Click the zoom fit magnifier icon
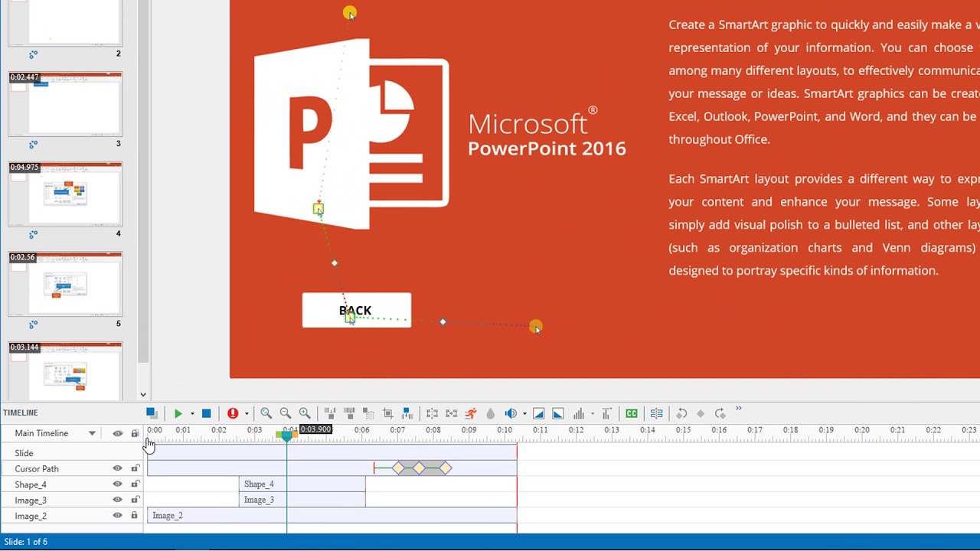This screenshot has height=551, width=980. pos(266,413)
